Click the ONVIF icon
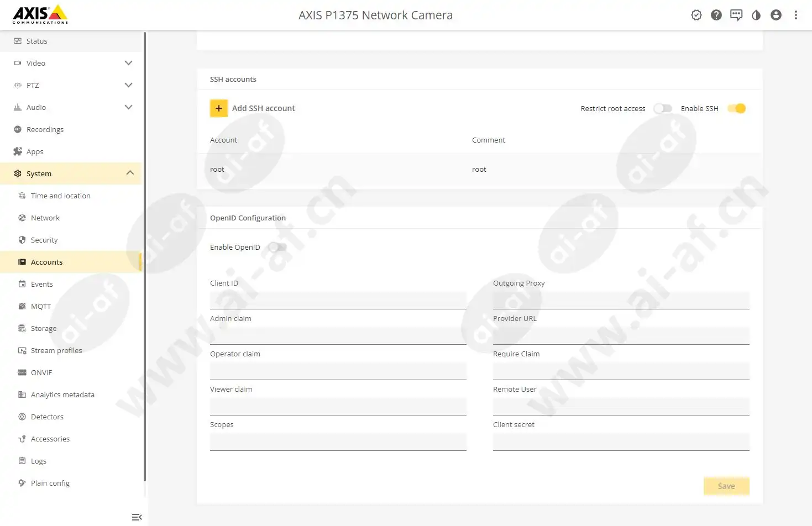The width and height of the screenshot is (812, 526). pyautogui.click(x=22, y=372)
